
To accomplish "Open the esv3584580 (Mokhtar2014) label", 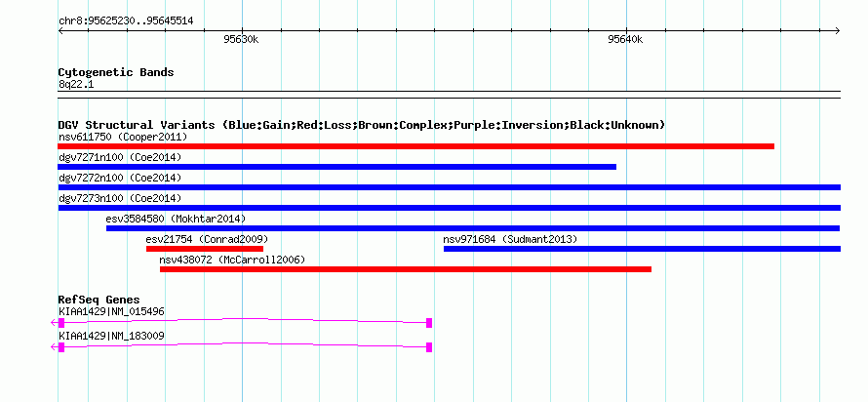I will (x=176, y=219).
